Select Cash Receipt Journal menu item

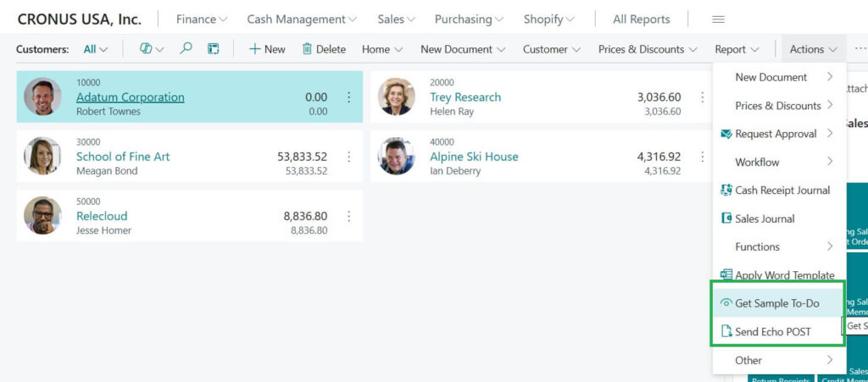coord(779,191)
